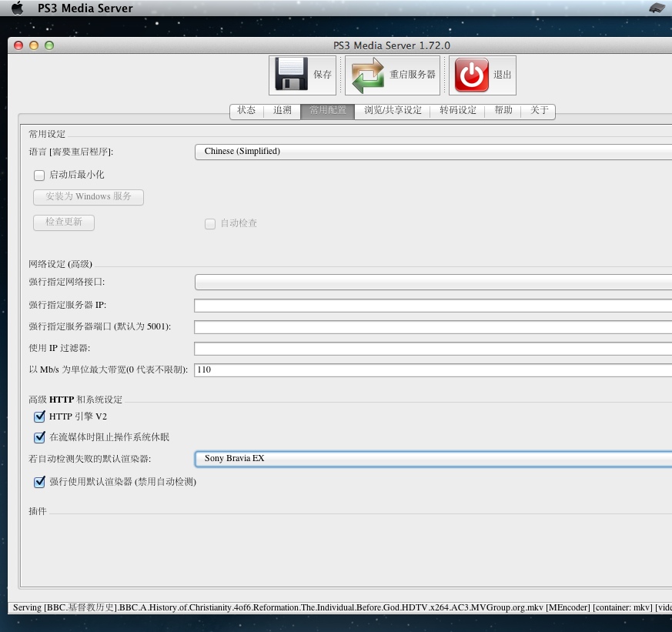Open the 关于 tab
The image size is (672, 632).
tap(539, 111)
